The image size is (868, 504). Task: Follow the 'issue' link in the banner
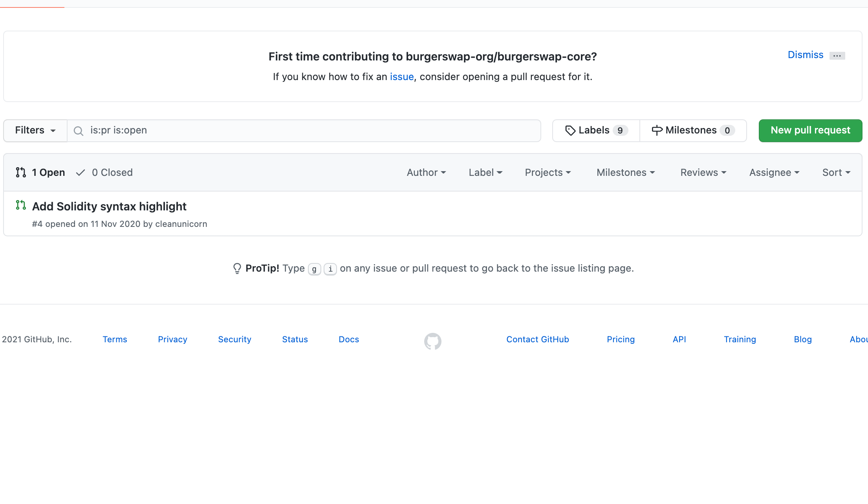point(402,77)
